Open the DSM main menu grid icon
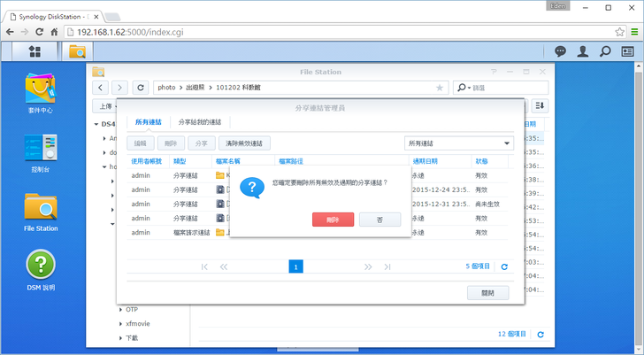 point(34,51)
